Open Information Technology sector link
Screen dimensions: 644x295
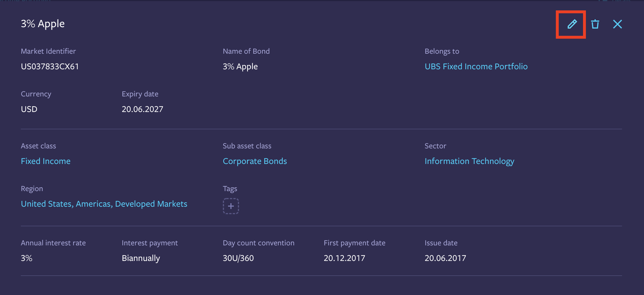469,161
